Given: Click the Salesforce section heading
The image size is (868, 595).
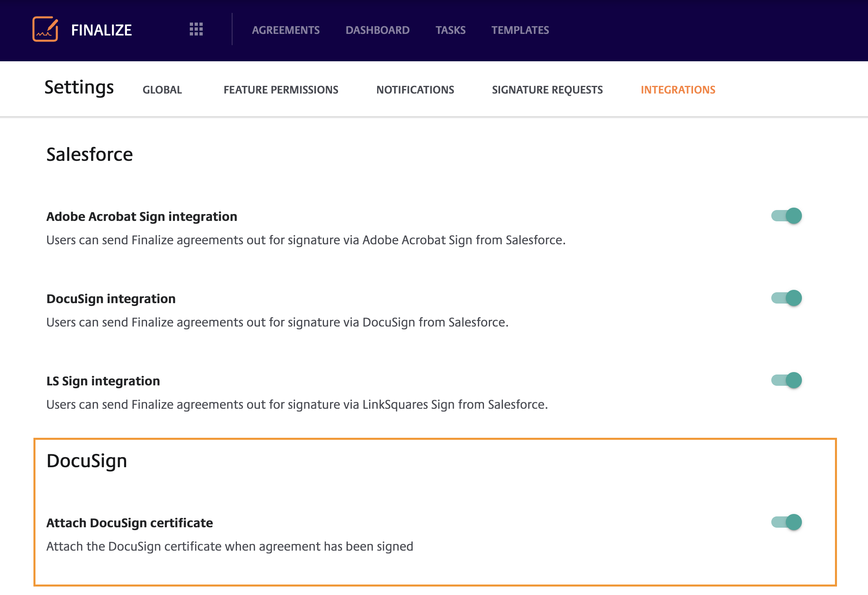Looking at the screenshot, I should click(x=89, y=154).
